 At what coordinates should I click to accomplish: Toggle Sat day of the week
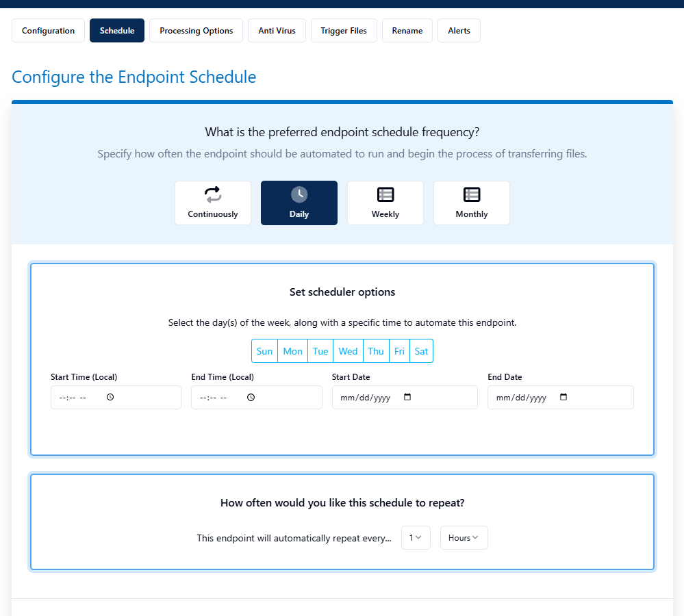point(421,351)
